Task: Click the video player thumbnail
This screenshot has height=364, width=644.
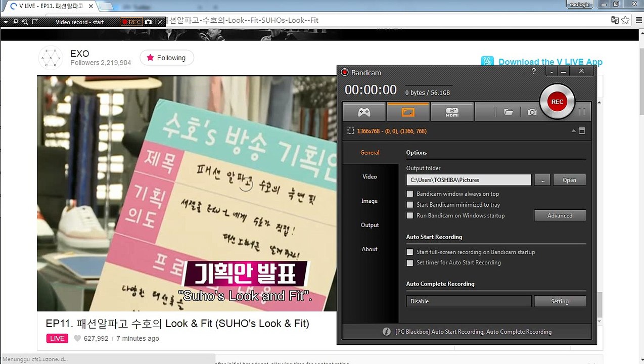Action: coord(187,194)
